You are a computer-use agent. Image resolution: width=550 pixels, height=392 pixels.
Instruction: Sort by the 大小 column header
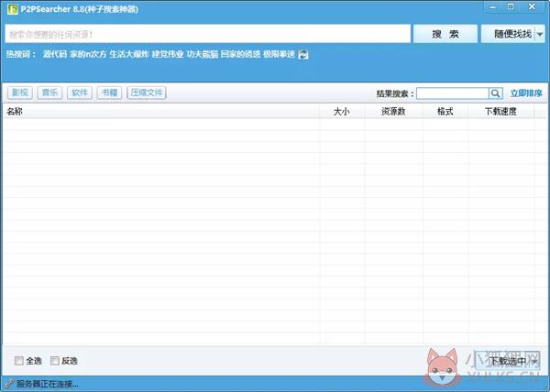(341, 112)
